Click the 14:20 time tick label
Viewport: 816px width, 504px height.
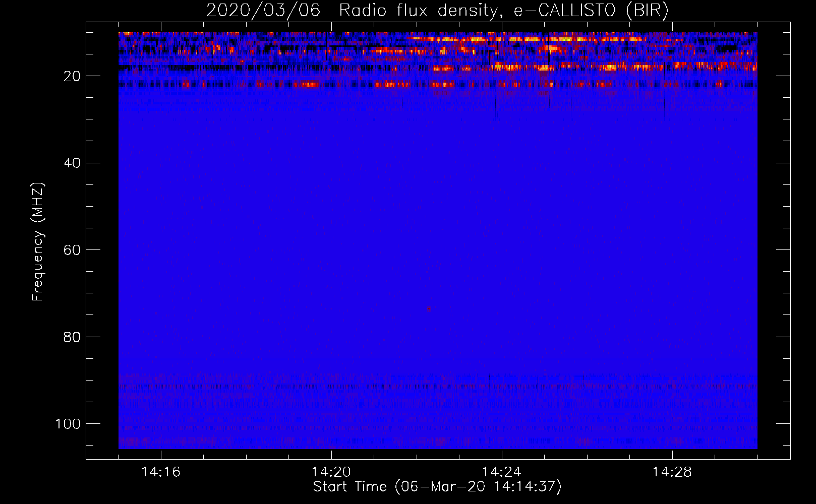coord(331,472)
